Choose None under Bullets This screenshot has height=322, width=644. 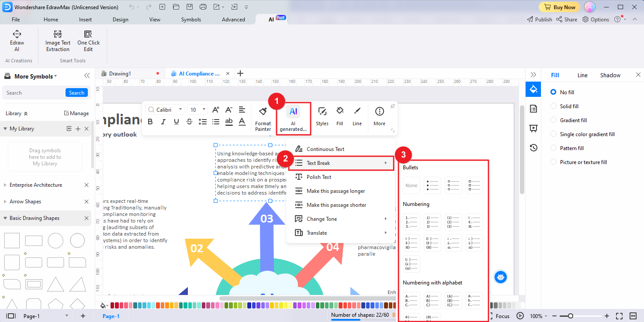point(412,185)
